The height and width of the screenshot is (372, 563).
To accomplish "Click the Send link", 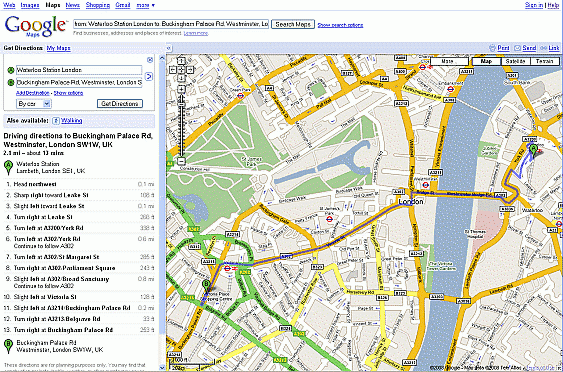I will pos(529,48).
